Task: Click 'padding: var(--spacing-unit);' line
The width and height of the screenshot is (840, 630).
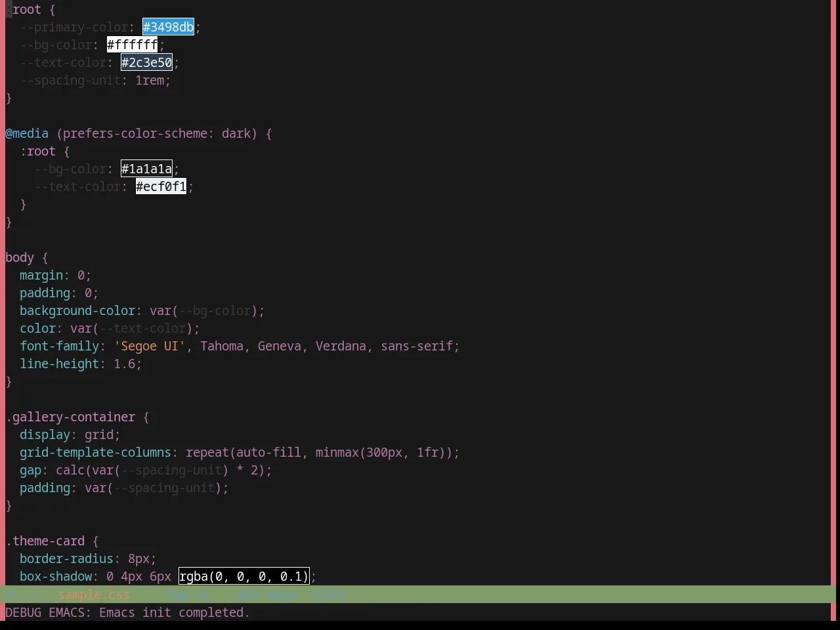Action: coord(124,488)
